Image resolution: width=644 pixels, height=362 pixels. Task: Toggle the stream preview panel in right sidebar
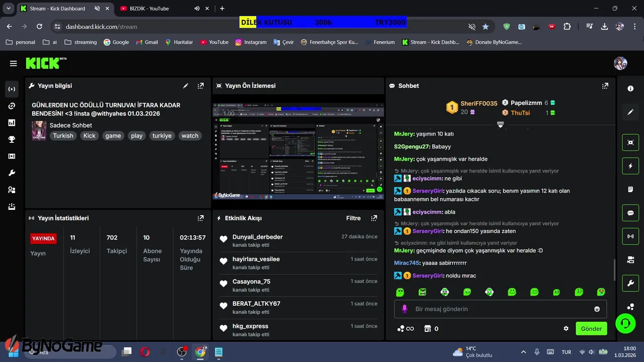click(x=630, y=142)
